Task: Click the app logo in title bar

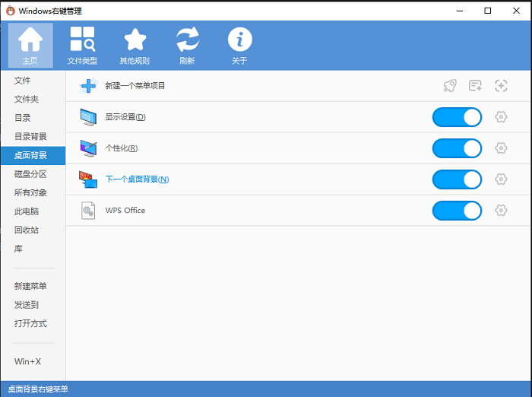Action: tap(11, 11)
